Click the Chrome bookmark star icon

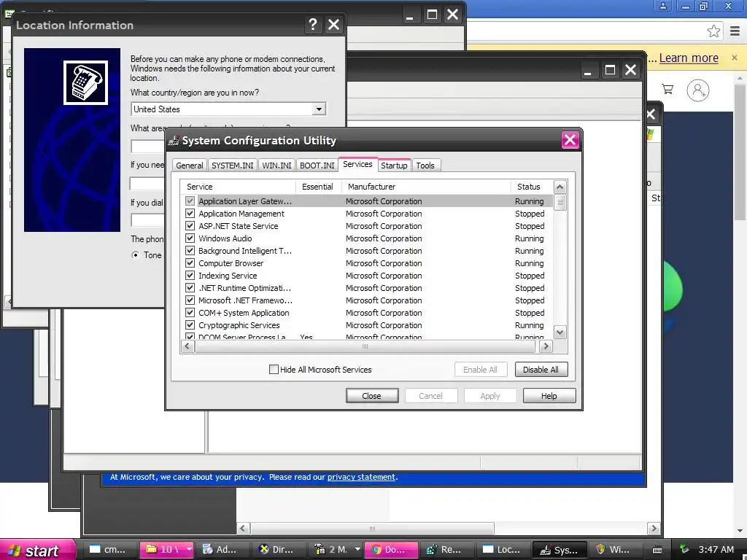click(x=713, y=31)
